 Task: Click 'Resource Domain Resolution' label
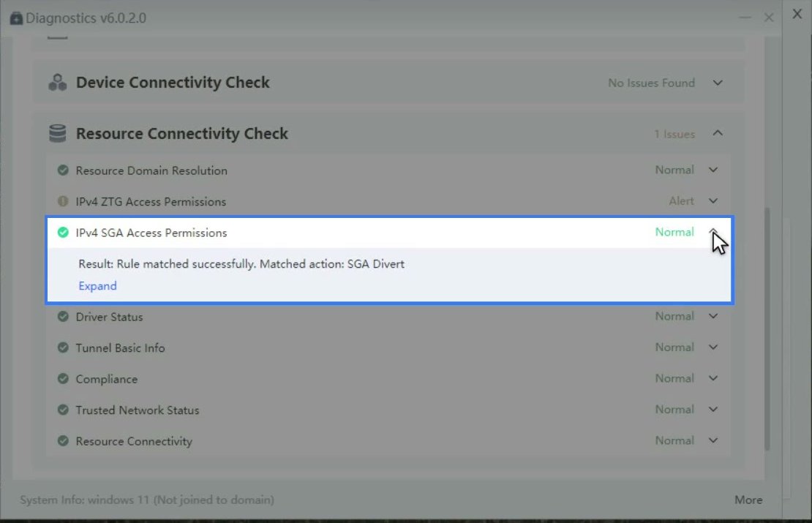151,170
